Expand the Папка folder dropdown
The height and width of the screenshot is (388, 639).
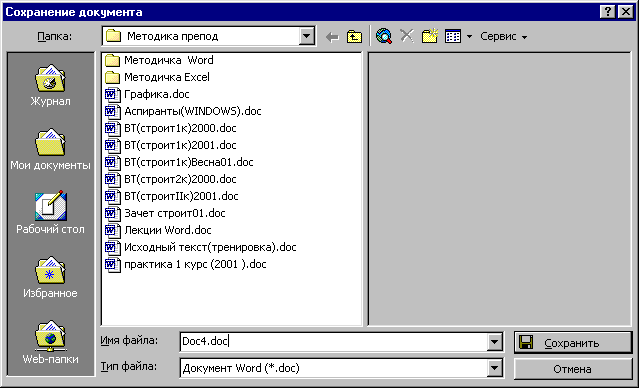tap(306, 36)
